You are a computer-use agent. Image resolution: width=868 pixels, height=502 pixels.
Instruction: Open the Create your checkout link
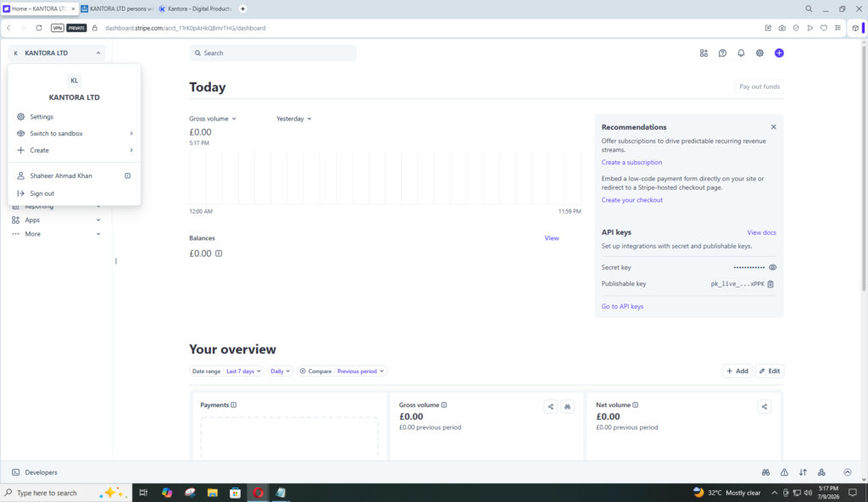point(632,200)
